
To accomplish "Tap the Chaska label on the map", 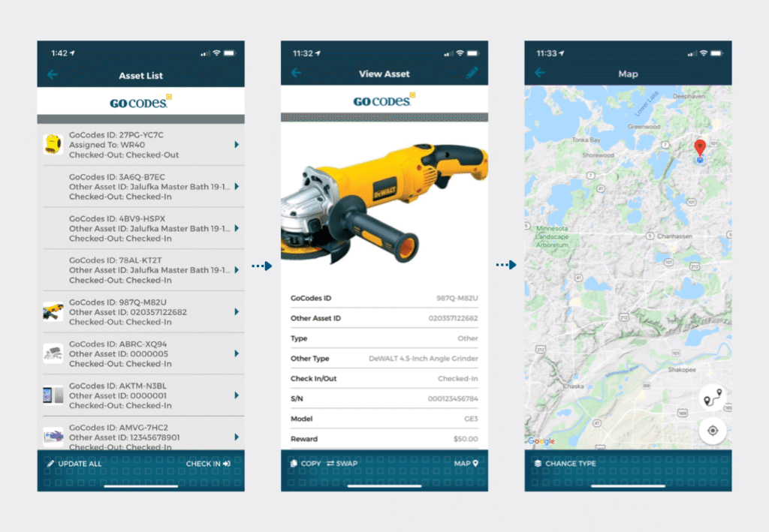I will pos(573,386).
